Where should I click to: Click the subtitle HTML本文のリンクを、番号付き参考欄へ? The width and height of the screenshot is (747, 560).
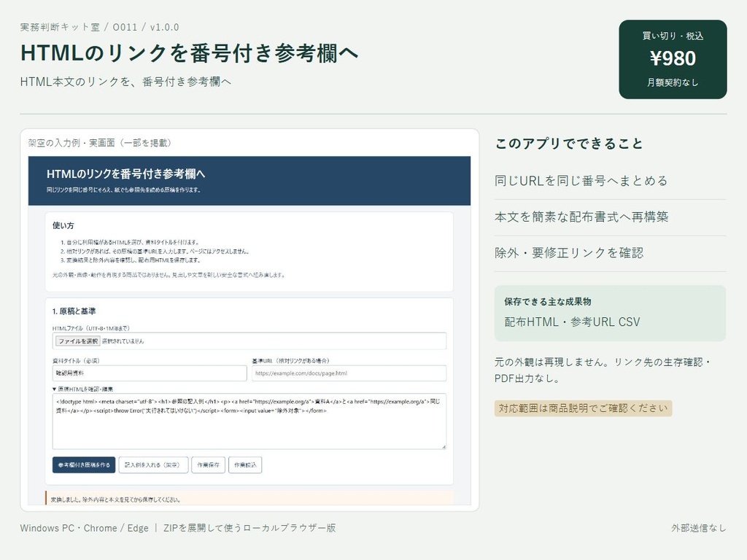point(125,82)
